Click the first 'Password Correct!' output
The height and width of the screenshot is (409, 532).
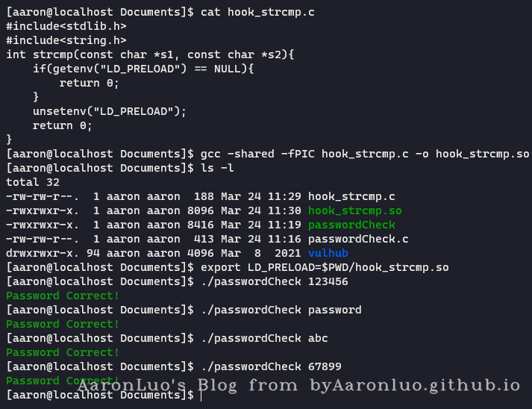pyautogui.click(x=63, y=296)
